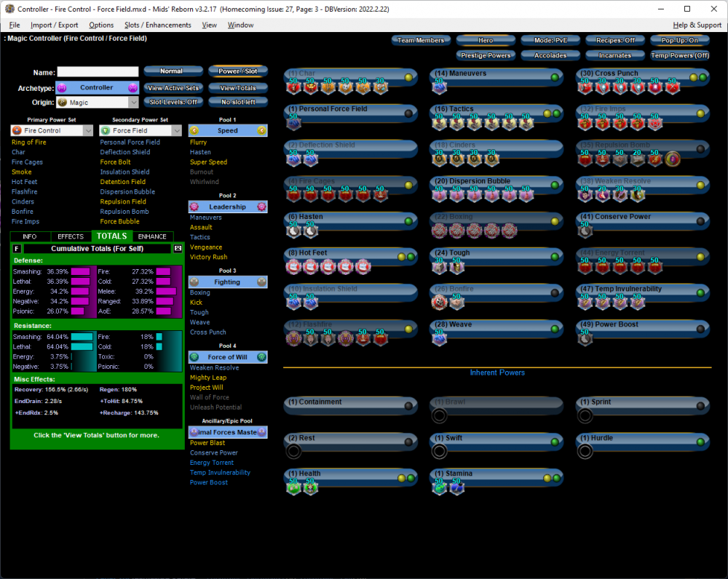This screenshot has height=579, width=728.
Task: Switch to the EFFECTS tab
Action: [x=71, y=236]
